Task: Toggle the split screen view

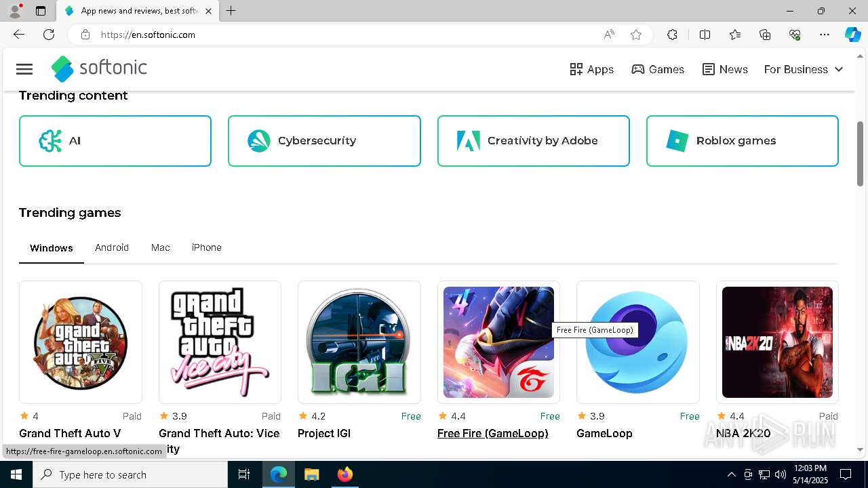Action: point(705,35)
